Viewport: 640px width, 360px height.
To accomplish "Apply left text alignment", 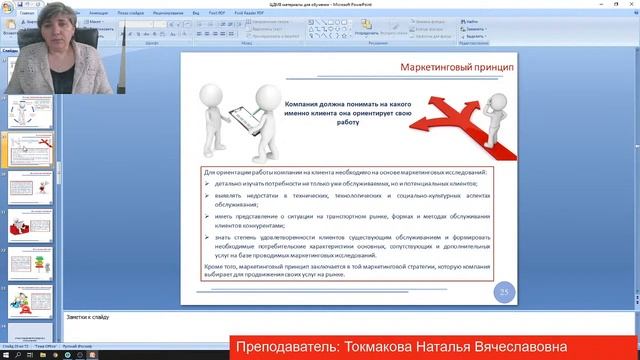I will tap(199, 34).
